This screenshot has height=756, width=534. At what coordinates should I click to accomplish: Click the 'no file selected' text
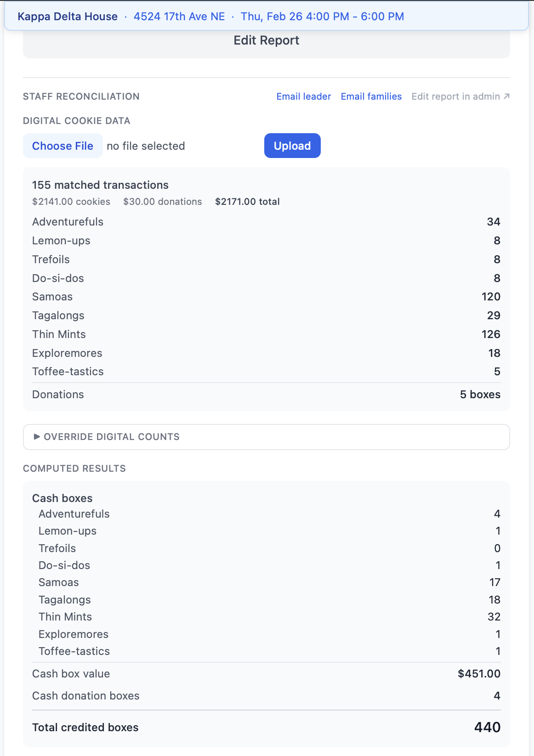[146, 146]
